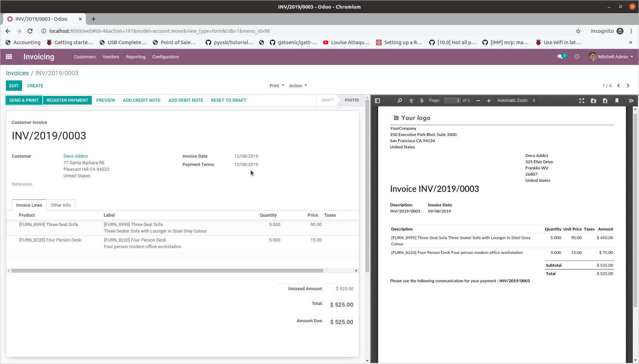Select the Four Person Desk product row
Screen dimensions: 639x364
[182, 243]
